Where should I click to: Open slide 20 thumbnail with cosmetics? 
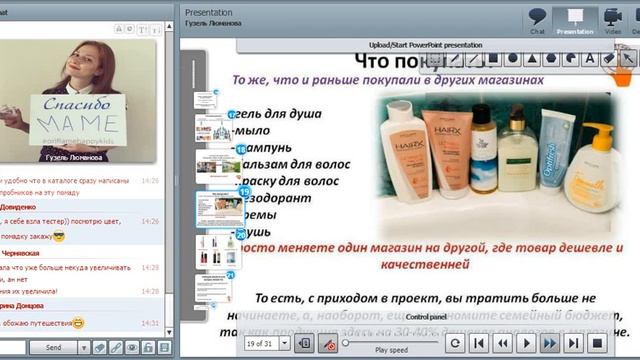(x=218, y=251)
